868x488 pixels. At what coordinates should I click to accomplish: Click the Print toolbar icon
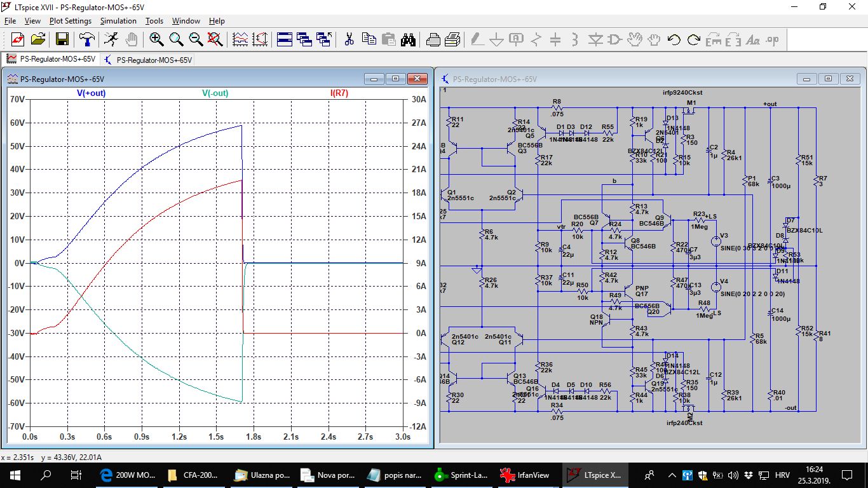(x=452, y=39)
